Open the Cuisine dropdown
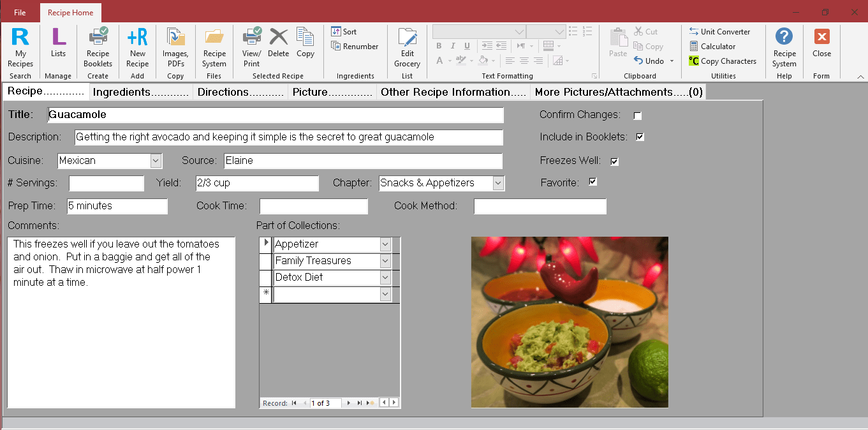The width and height of the screenshot is (868, 430). [x=154, y=161]
